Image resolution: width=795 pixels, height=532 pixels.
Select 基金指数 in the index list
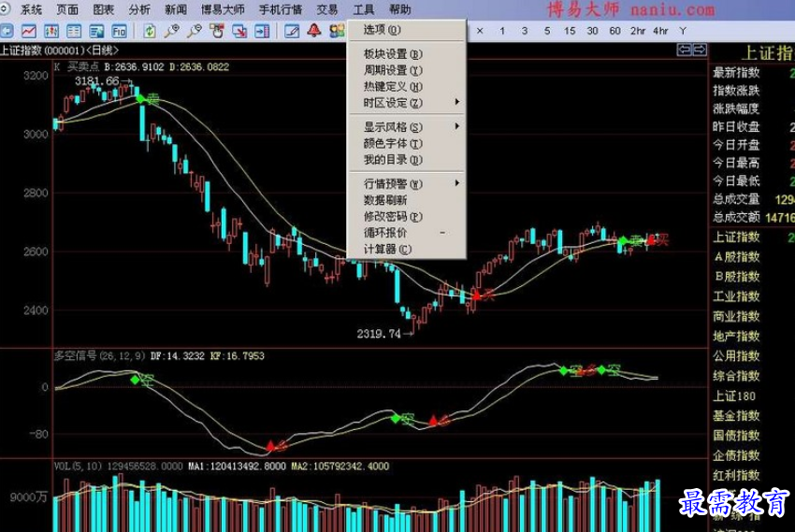coord(736,416)
